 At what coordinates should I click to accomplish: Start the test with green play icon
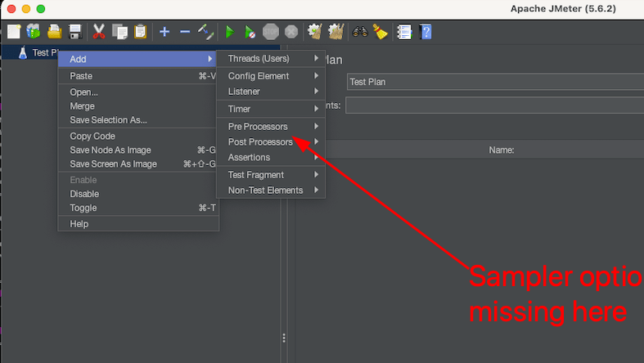230,32
